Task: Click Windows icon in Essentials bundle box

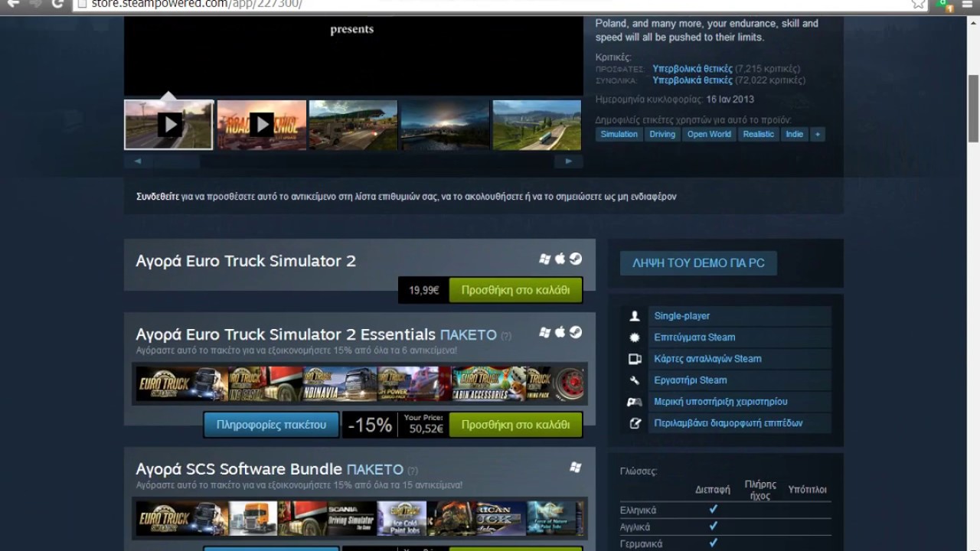Action: (544, 333)
